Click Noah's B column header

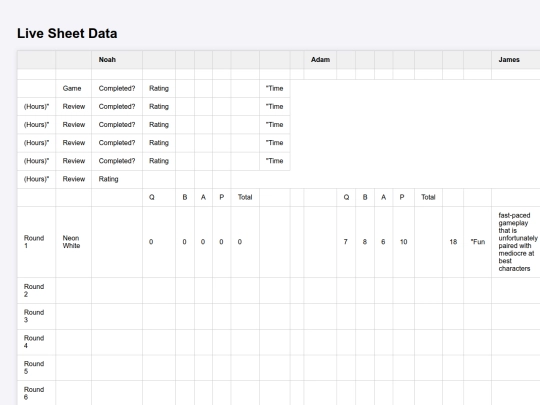185,197
